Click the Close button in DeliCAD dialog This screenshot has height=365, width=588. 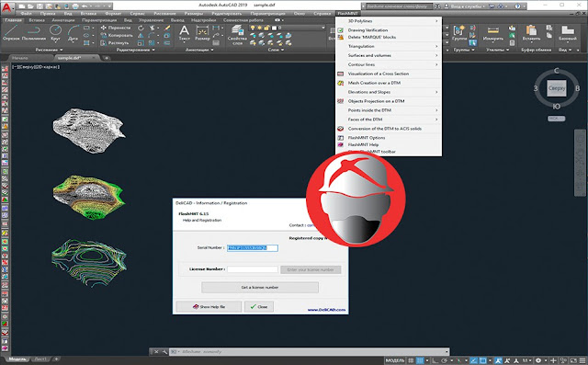point(259,306)
